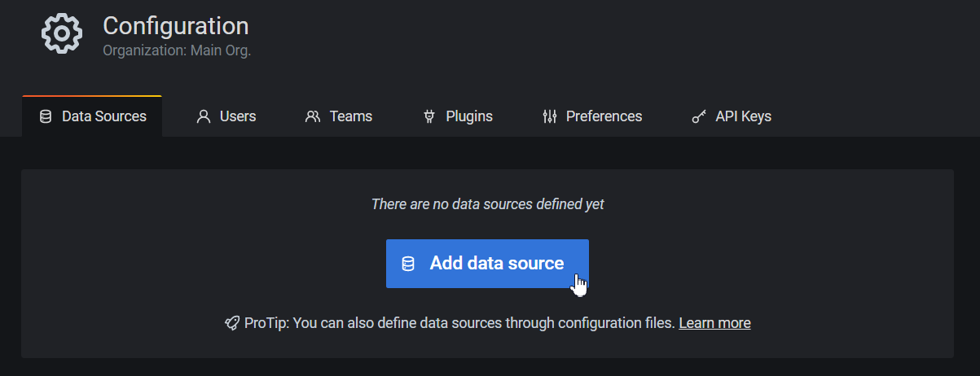The height and width of the screenshot is (376, 980).
Task: Click the Configuration page heading
Action: click(x=175, y=25)
